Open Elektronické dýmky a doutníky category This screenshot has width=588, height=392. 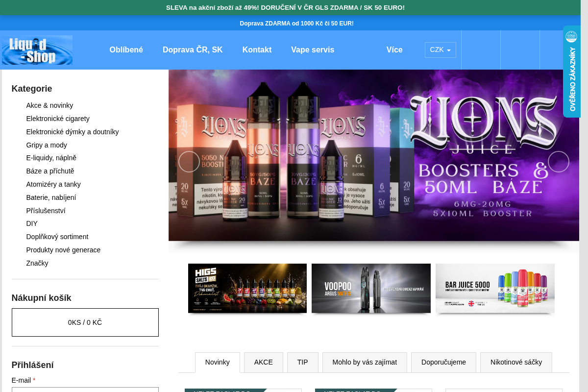(x=73, y=132)
